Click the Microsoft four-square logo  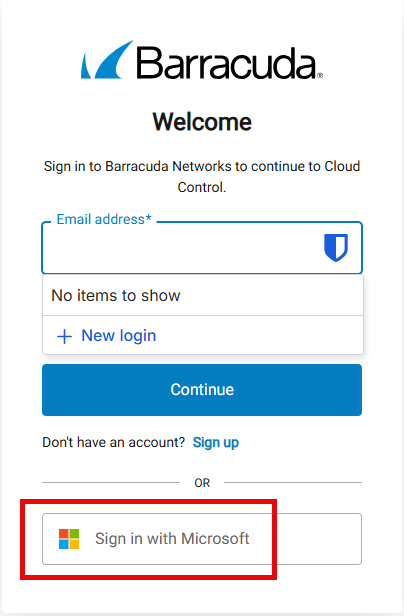tap(69, 539)
